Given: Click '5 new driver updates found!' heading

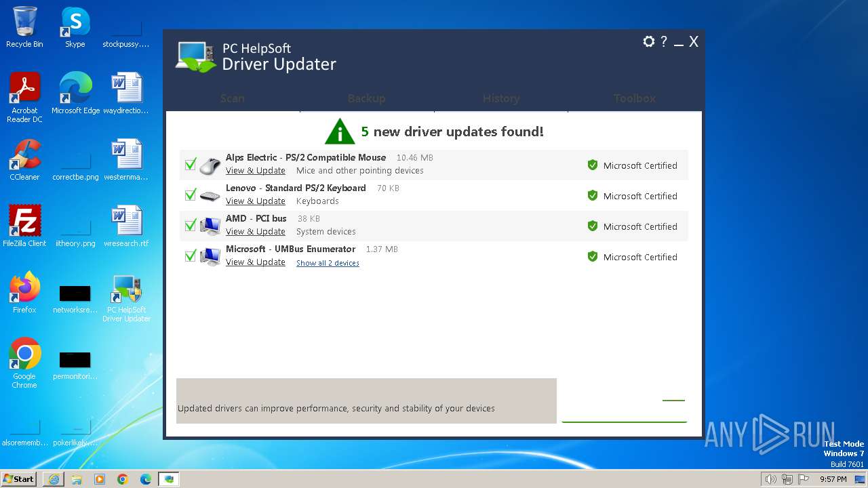Looking at the screenshot, I should (x=452, y=131).
